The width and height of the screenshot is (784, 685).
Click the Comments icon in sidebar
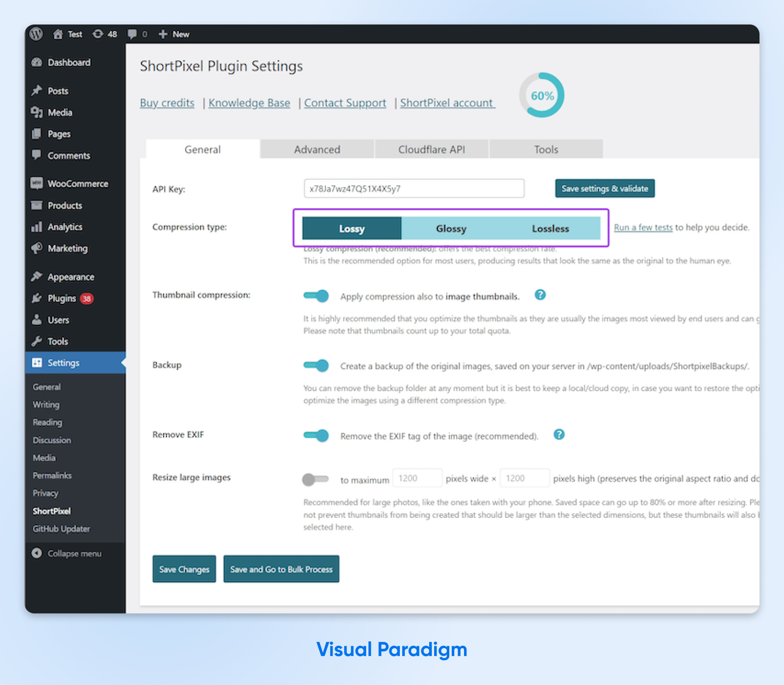click(x=37, y=155)
